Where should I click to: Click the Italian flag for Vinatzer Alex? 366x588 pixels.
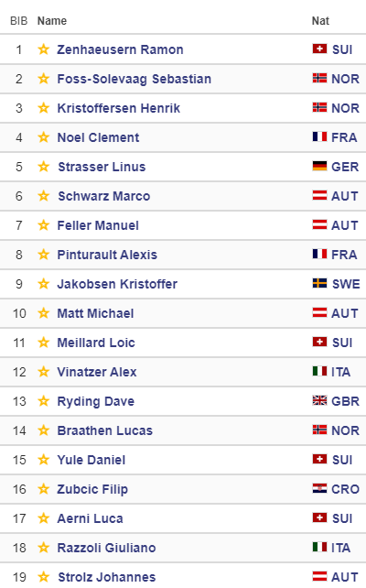(x=319, y=371)
